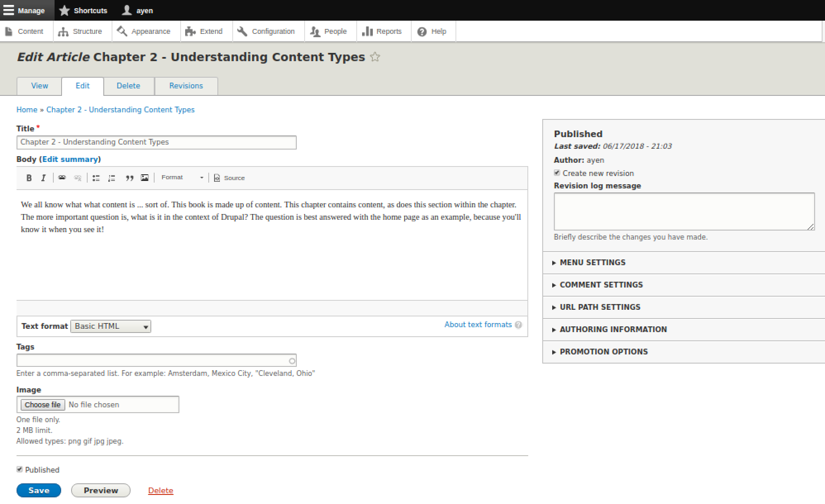The width and height of the screenshot is (825, 504).
Task: Uncheck Create new revision checkbox
Action: point(557,173)
